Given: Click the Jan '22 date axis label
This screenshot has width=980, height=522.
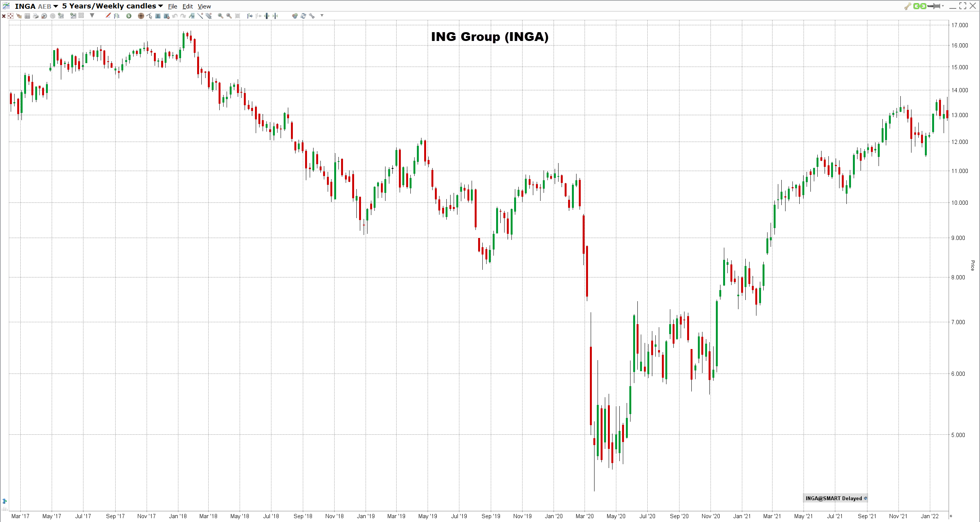Looking at the screenshot, I should coord(930,516).
